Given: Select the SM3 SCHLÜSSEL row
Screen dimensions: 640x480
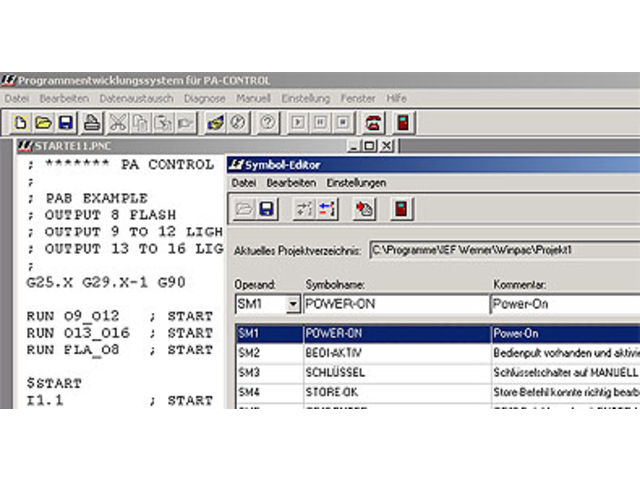Looking at the screenshot, I should [400, 372].
